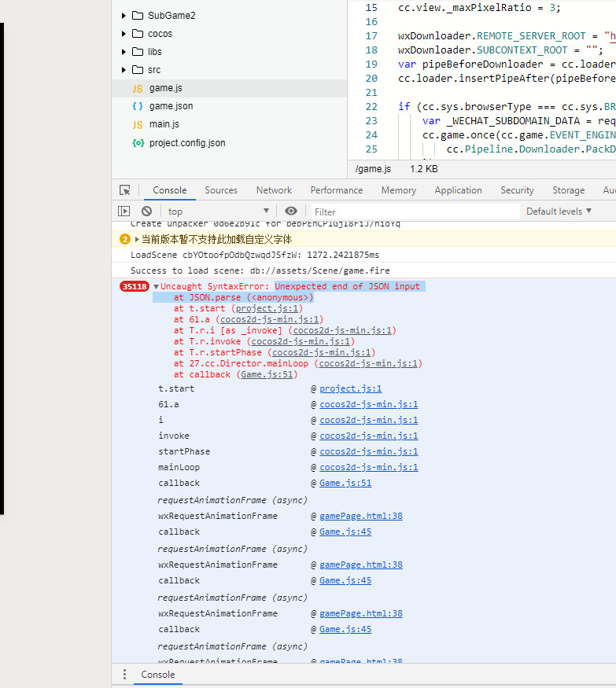
Task: Switch to the Sources tab
Action: [221, 190]
